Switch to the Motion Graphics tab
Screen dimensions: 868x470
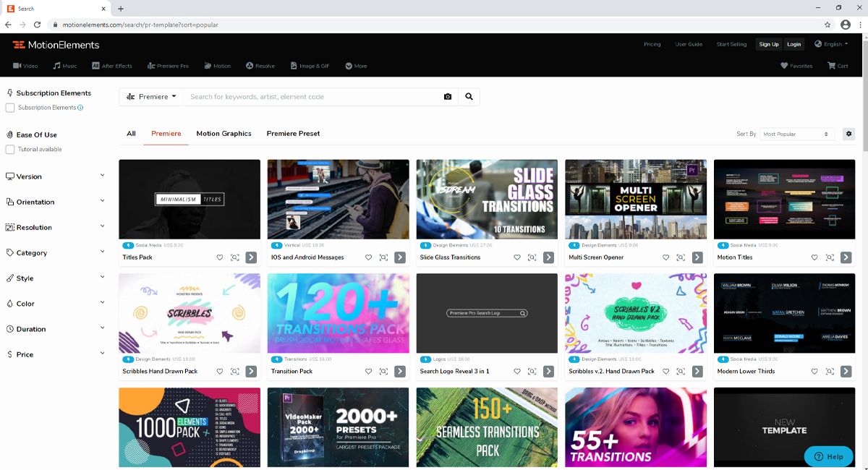224,134
